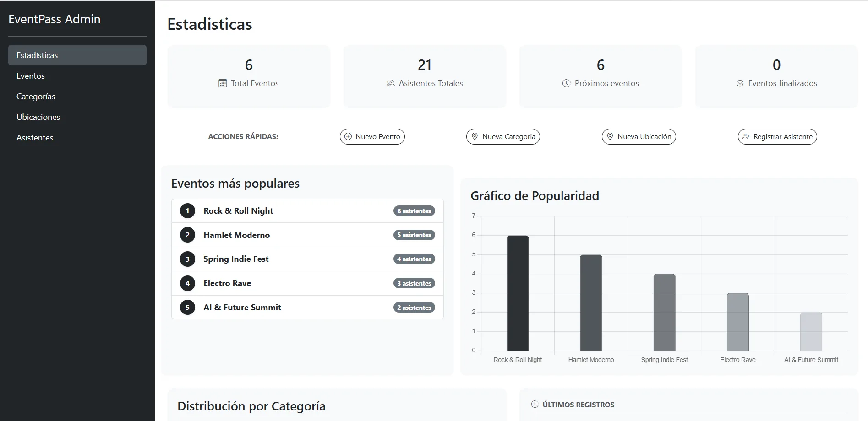Screen dimensions: 868x421
Task: Click rank badge 1 for Rock & Roll Night
Action: [187, 211]
